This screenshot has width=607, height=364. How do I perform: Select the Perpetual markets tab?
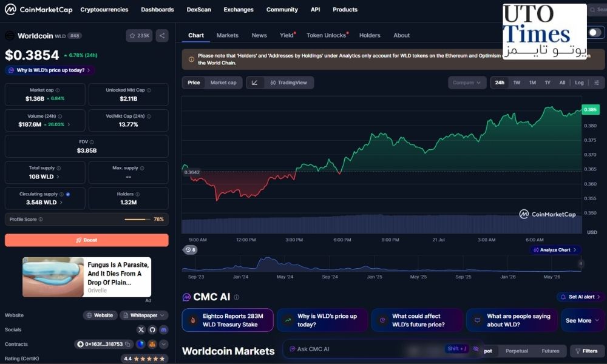[517, 351]
